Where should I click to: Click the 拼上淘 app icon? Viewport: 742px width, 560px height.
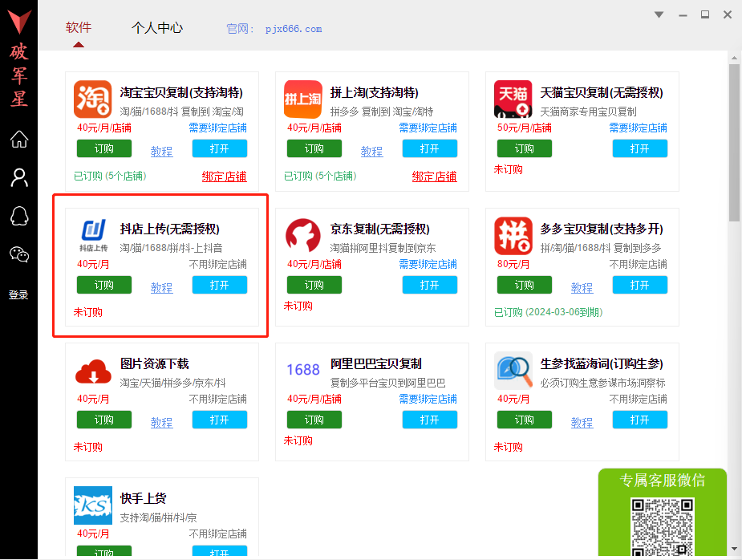pyautogui.click(x=303, y=99)
